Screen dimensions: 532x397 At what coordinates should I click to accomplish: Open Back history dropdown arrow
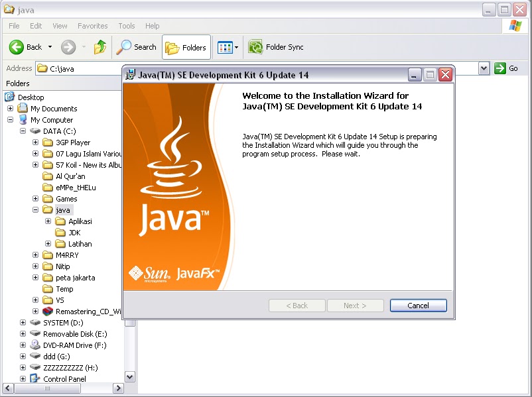(x=50, y=47)
